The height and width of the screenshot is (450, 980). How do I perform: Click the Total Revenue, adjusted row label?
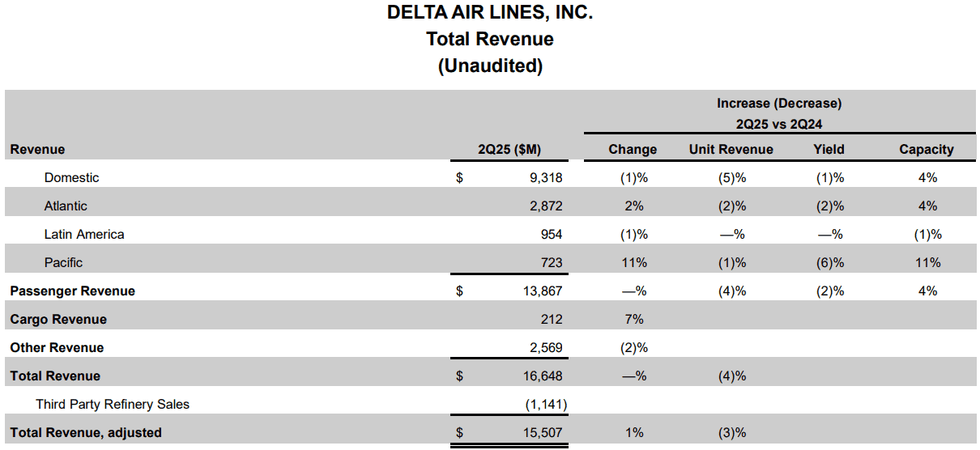click(x=86, y=432)
